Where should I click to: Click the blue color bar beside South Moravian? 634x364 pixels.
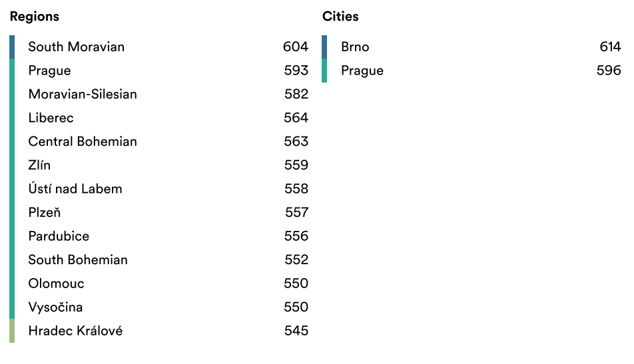(x=12, y=47)
